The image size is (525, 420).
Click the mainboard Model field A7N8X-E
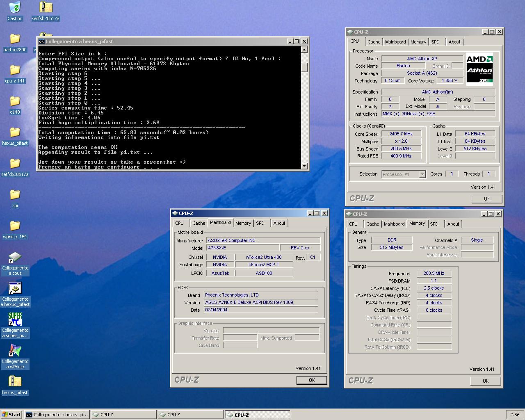[x=242, y=248]
